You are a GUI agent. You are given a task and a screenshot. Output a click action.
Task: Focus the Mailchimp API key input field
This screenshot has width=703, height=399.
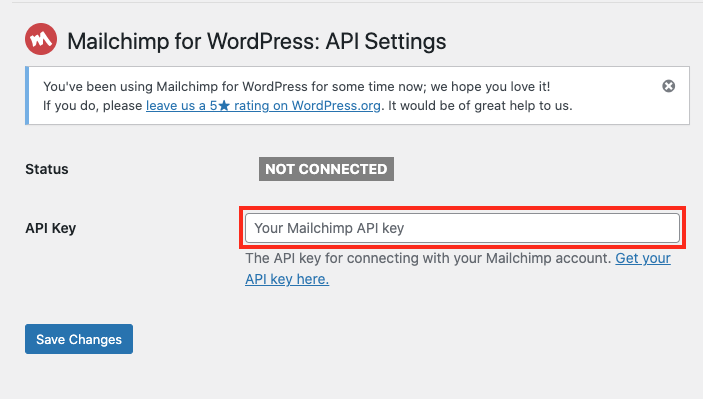462,228
